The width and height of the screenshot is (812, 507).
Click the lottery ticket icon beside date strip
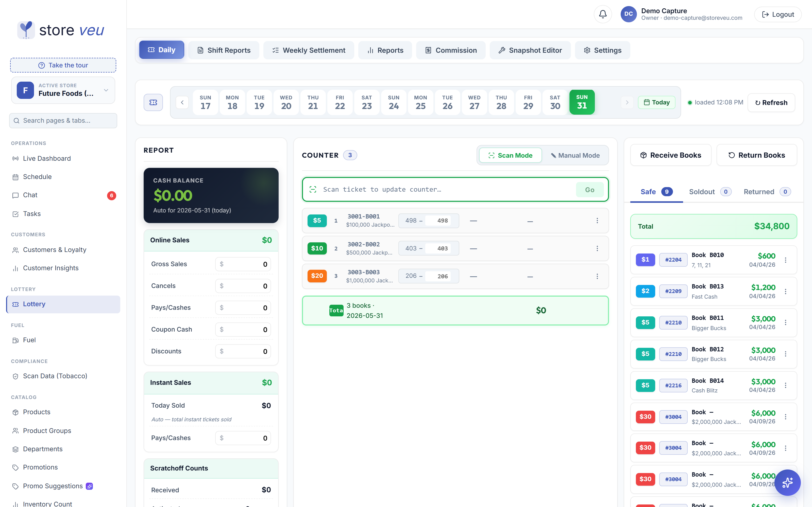point(153,102)
